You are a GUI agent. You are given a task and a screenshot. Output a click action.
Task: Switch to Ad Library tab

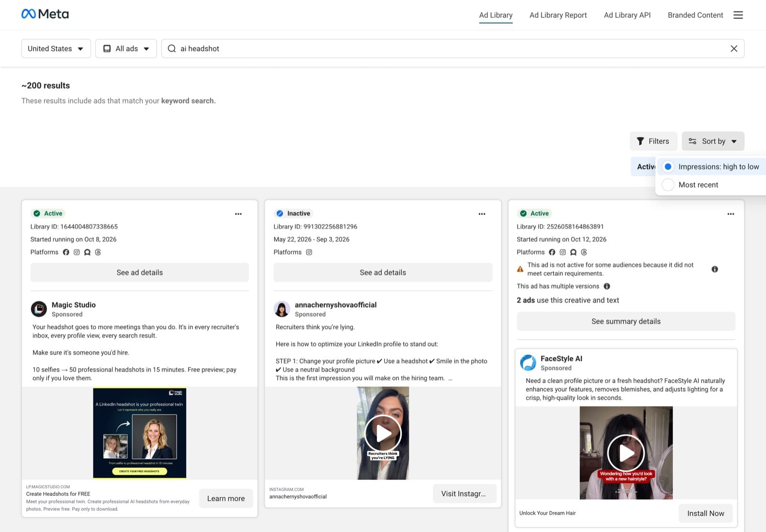coord(496,15)
